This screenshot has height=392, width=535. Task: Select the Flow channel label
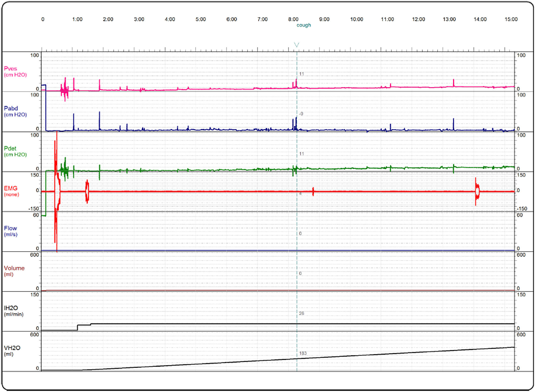click(x=10, y=228)
